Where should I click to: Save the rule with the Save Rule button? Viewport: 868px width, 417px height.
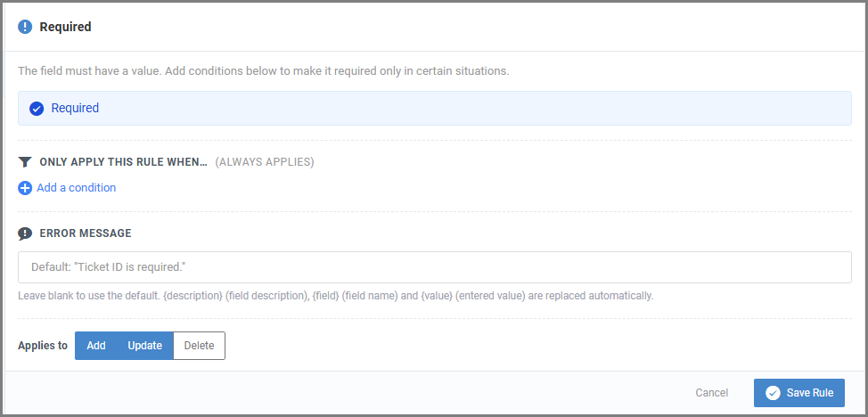point(799,393)
